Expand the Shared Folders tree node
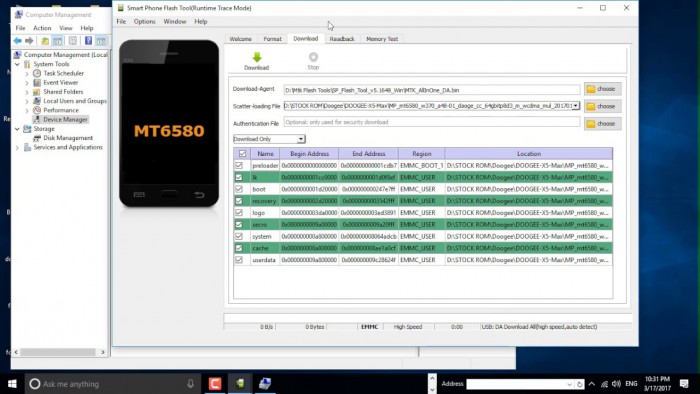The image size is (700, 394). tap(27, 92)
